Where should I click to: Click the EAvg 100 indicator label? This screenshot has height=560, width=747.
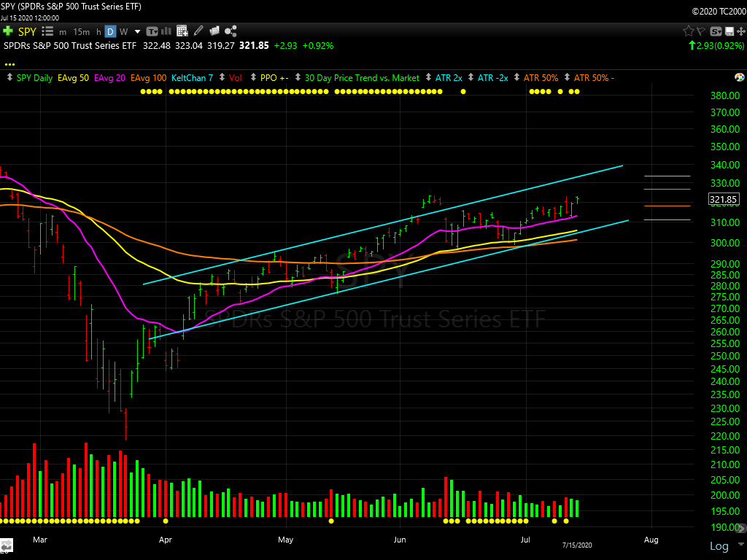pyautogui.click(x=149, y=77)
